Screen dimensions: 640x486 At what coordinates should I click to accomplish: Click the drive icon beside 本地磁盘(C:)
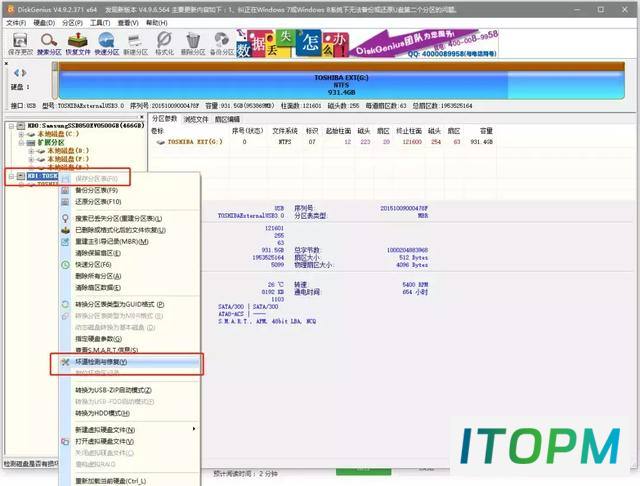[x=31, y=134]
